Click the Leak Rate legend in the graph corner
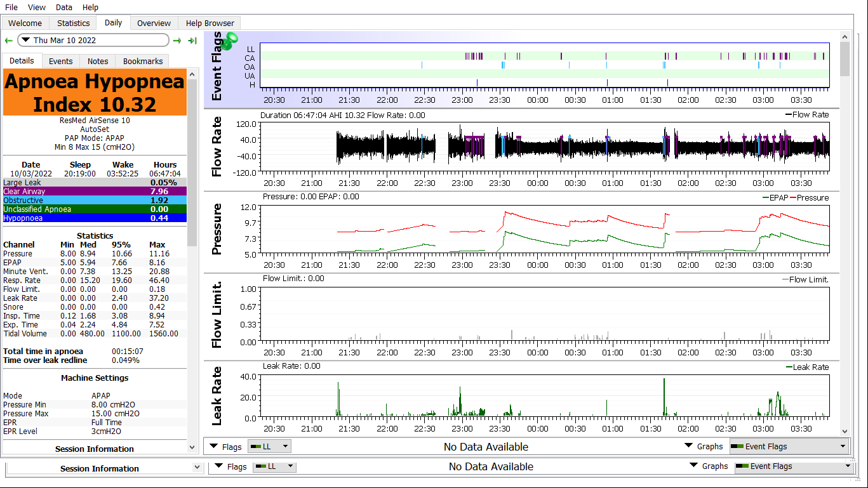Image resolution: width=868 pixels, height=488 pixels. pyautogui.click(x=807, y=367)
